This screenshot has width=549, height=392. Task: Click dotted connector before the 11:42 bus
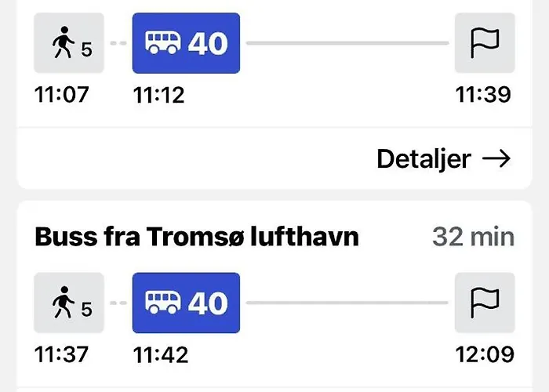click(x=118, y=303)
